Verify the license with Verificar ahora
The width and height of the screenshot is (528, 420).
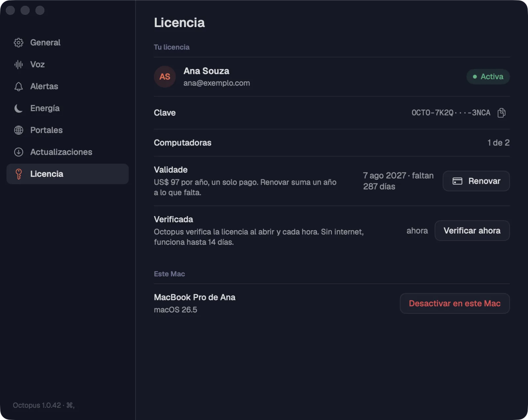pyautogui.click(x=472, y=231)
